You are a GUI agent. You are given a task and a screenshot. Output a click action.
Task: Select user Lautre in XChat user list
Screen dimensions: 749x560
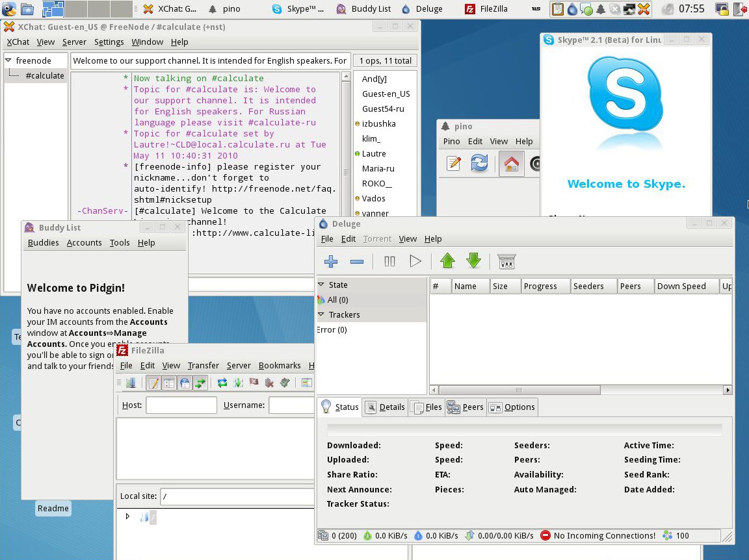click(x=374, y=154)
